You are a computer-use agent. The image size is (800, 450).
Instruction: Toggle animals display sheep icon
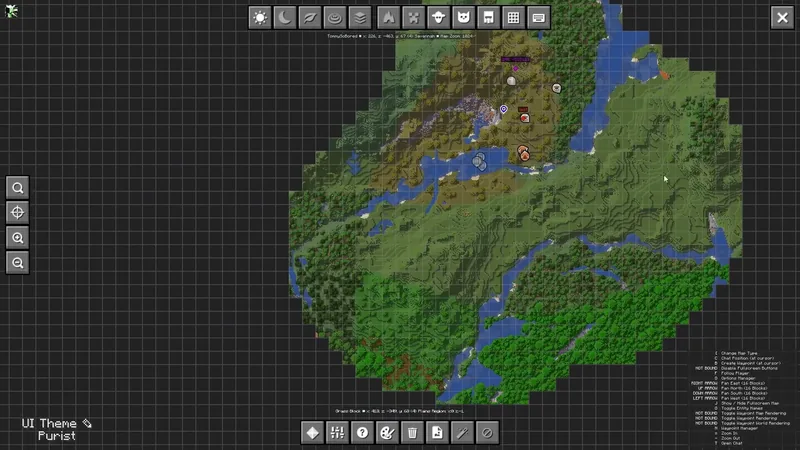click(438, 18)
